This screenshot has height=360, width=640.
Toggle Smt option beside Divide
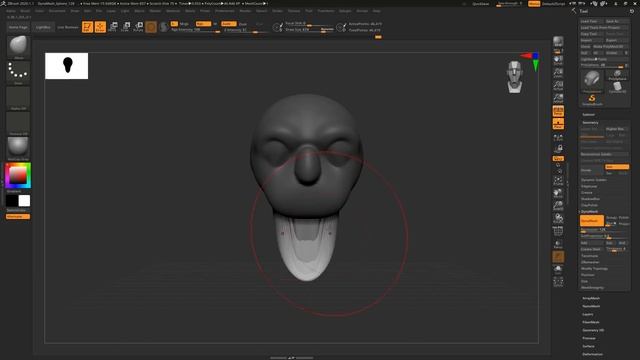(617, 167)
